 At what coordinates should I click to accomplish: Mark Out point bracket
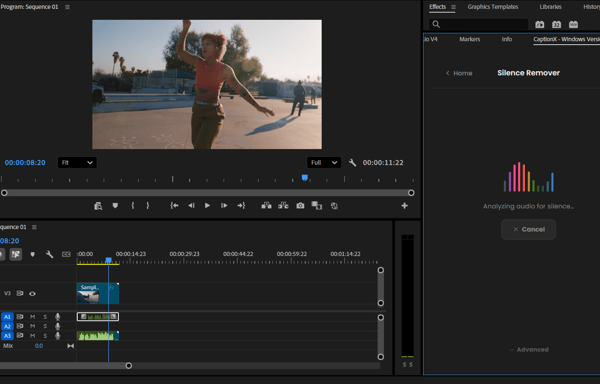(148, 206)
